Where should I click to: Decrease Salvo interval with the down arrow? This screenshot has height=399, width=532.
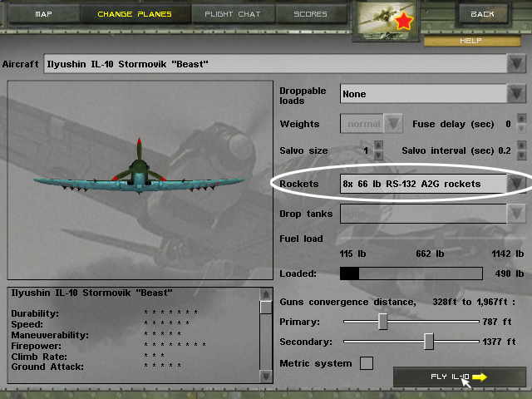click(x=521, y=155)
